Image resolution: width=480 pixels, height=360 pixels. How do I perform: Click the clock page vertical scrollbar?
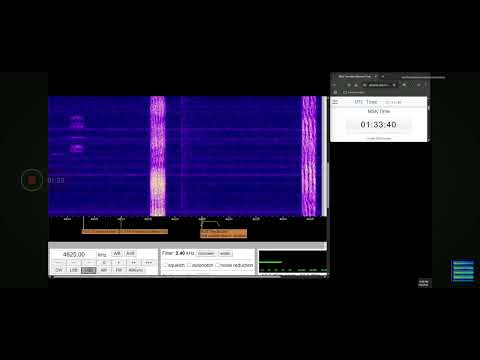tap(428, 119)
